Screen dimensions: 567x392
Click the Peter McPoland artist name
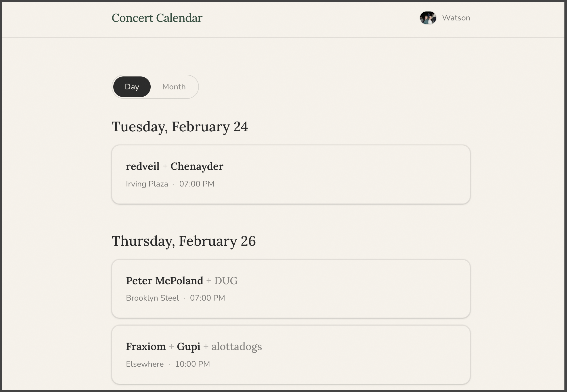point(164,280)
